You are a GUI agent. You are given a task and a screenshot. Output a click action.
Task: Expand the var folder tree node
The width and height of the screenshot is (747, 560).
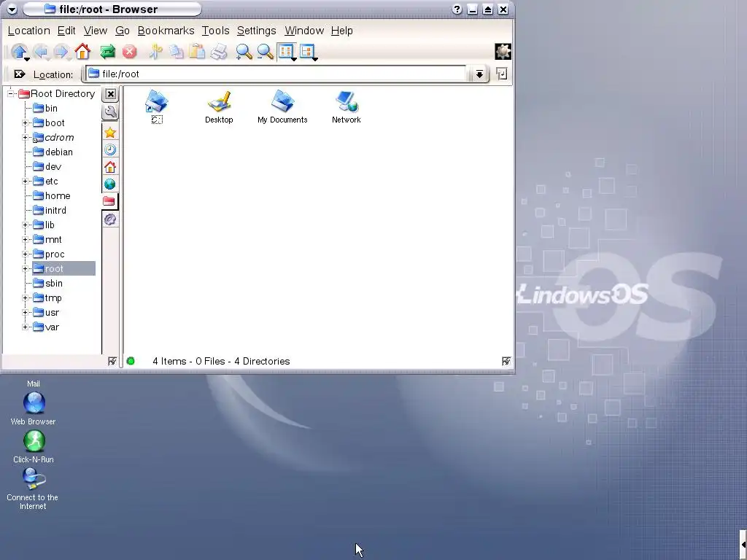click(x=25, y=327)
